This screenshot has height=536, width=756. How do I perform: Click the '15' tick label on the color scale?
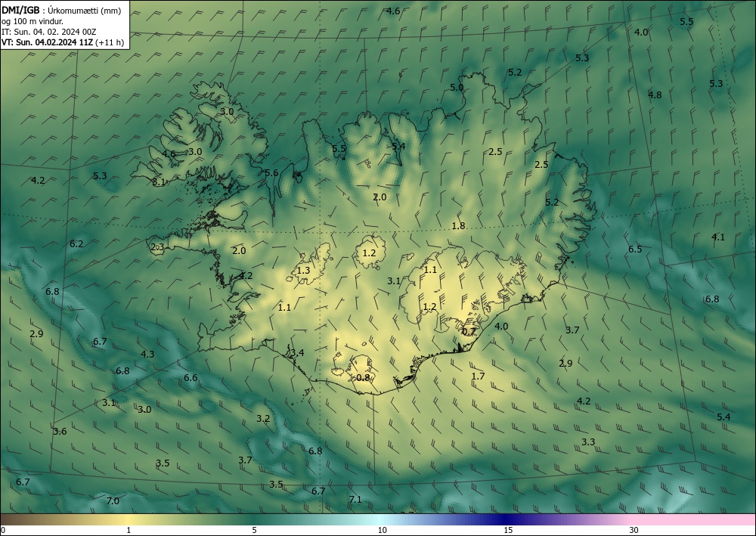click(x=508, y=530)
